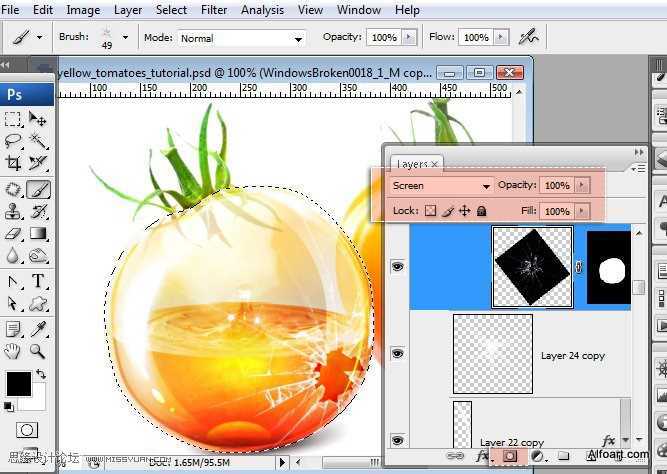The height and width of the screenshot is (474, 667).
Task: Open the Brush preset picker
Action: coord(125,37)
